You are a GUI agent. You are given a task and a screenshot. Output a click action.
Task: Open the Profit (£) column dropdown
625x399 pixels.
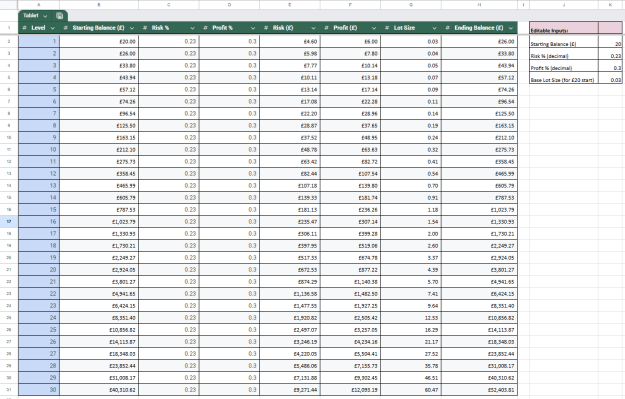click(x=374, y=28)
